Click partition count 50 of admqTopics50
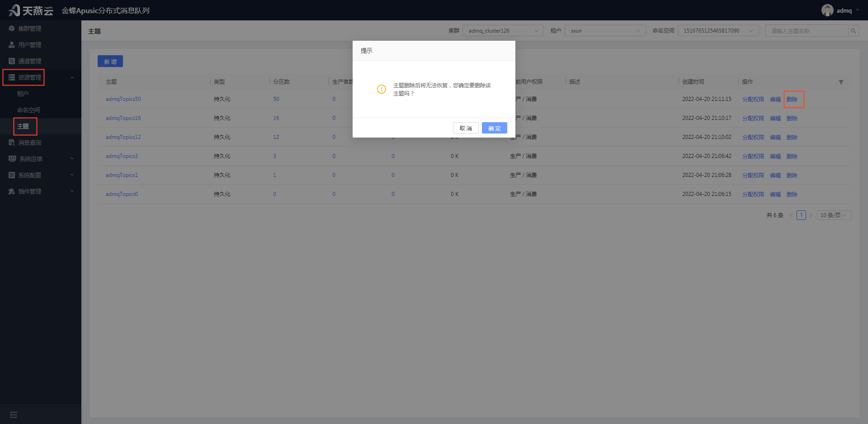This screenshot has height=424, width=868. point(276,99)
